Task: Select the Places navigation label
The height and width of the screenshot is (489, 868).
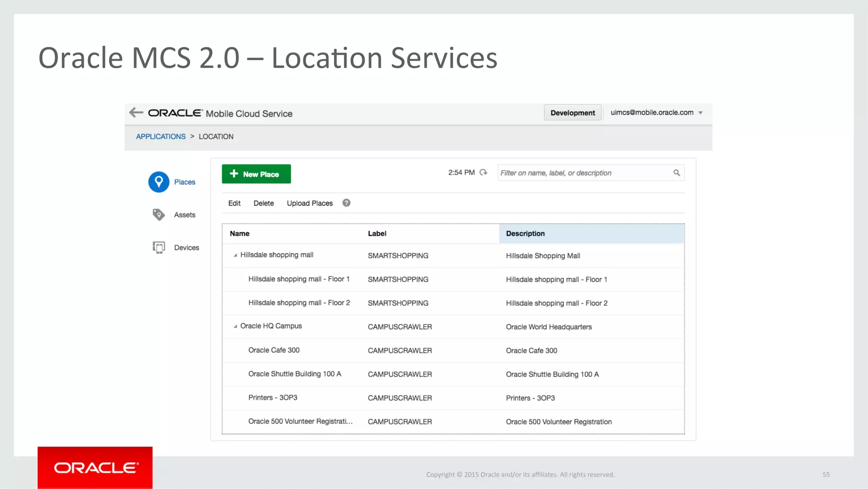Action: point(185,182)
